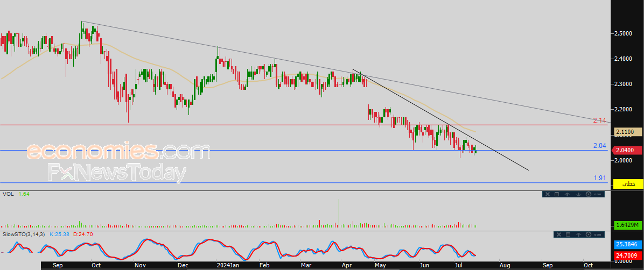The width and height of the screenshot is (644, 270).
Task: Maximize the SlowSTO indicator panel
Action: click(568, 235)
